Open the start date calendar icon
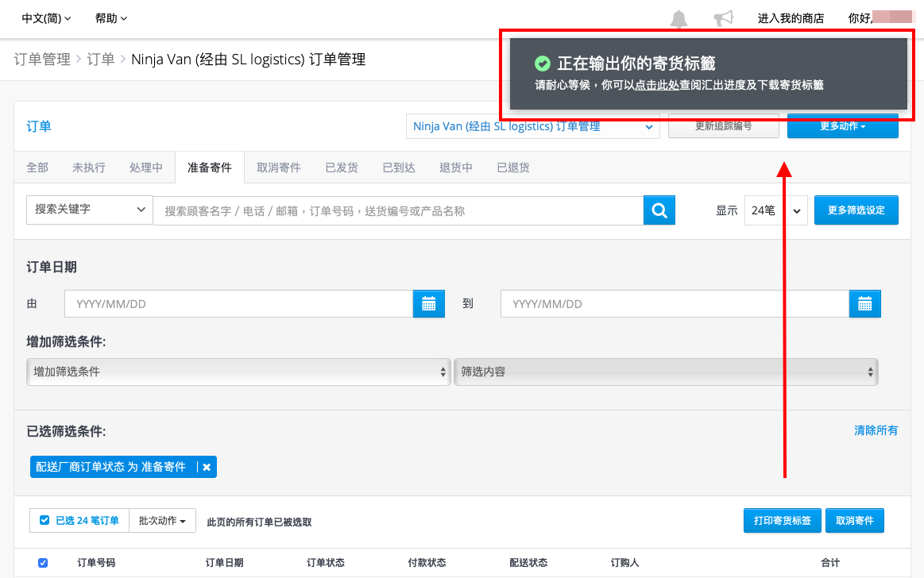Screen dimensions: 924x578 click(428, 304)
